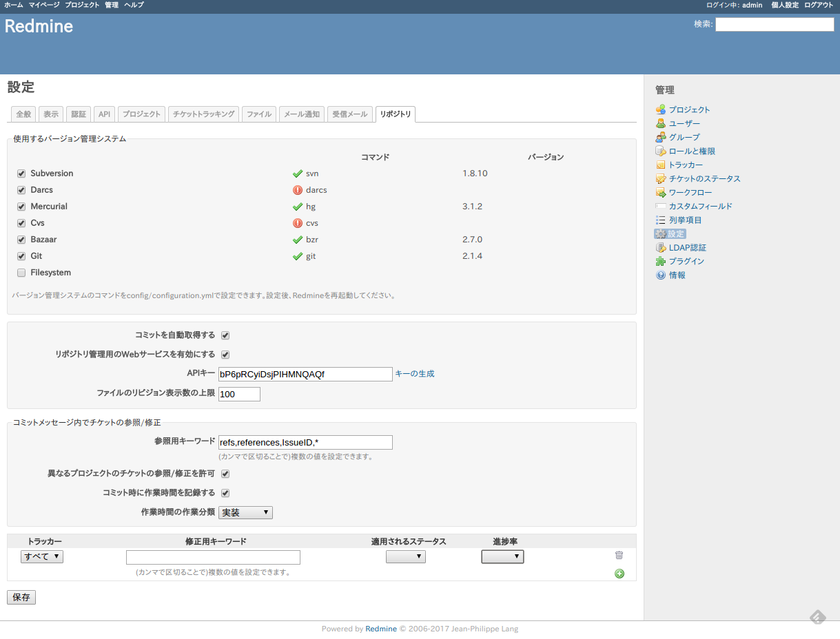This screenshot has height=639, width=840.
Task: Open マイページ in the top menu
Action: click(44, 5)
